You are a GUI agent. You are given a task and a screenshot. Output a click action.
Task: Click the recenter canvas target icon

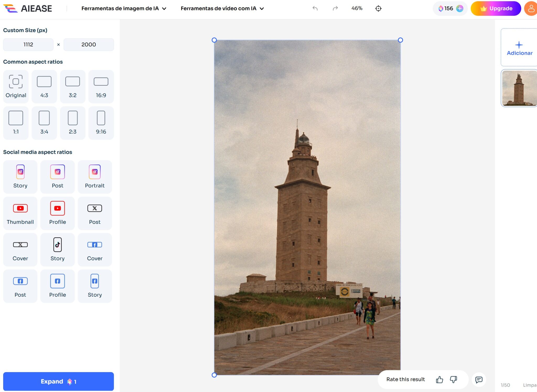pyautogui.click(x=378, y=8)
